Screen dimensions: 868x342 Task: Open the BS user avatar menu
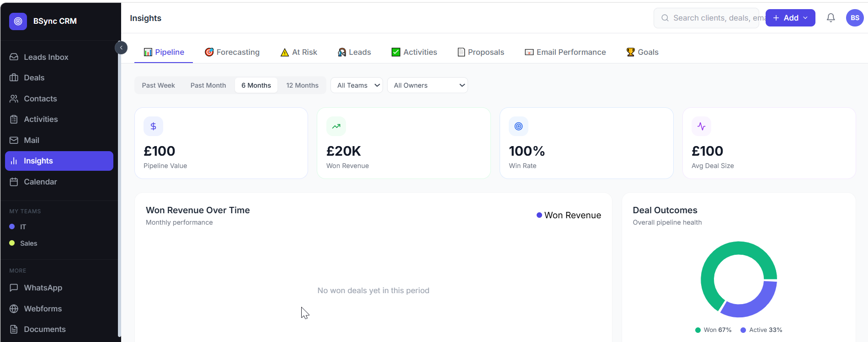855,18
